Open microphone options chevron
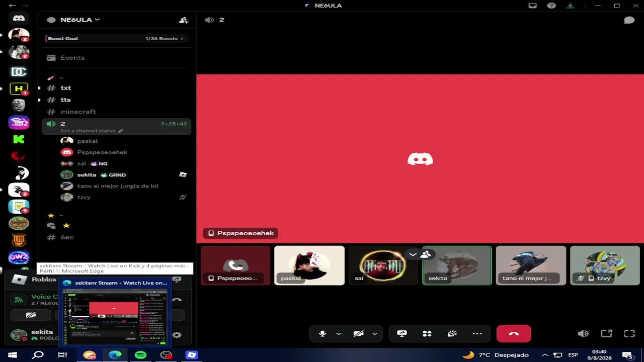 [339, 333]
